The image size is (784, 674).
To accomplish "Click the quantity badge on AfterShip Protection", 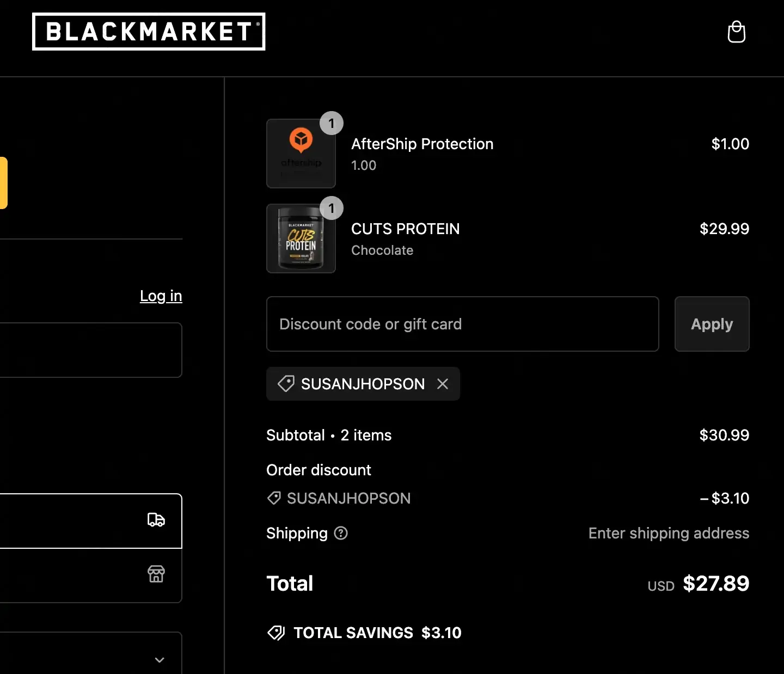I will tap(331, 123).
